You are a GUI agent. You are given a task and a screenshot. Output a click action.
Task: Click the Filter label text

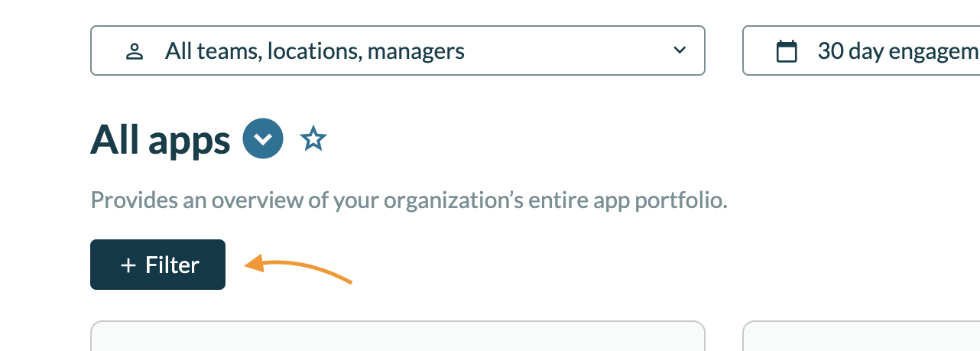[x=172, y=265]
